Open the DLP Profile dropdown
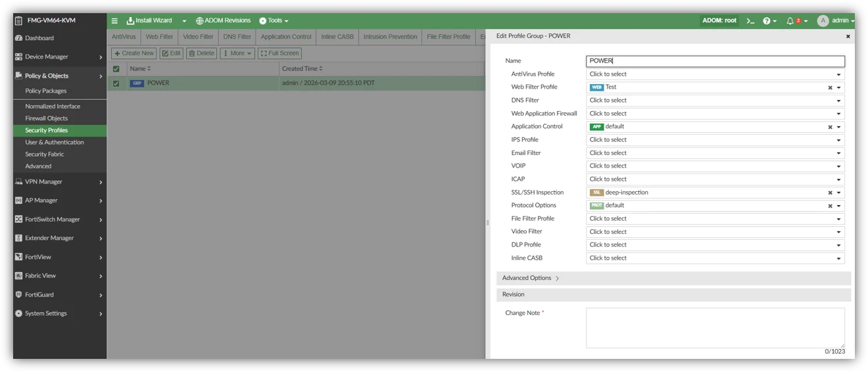 pyautogui.click(x=715, y=245)
